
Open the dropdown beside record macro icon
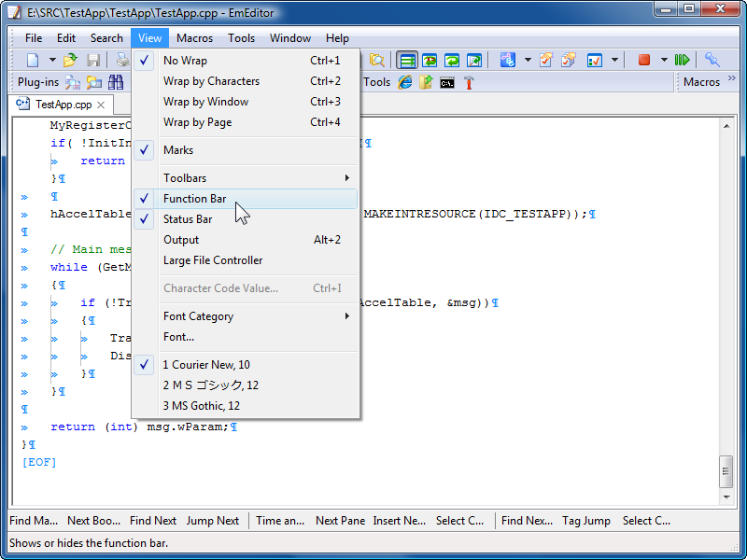pyautogui.click(x=664, y=61)
